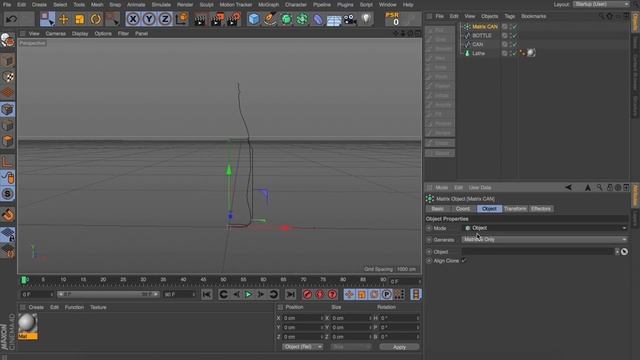Click the Make Editable icon in left palette

point(7,40)
